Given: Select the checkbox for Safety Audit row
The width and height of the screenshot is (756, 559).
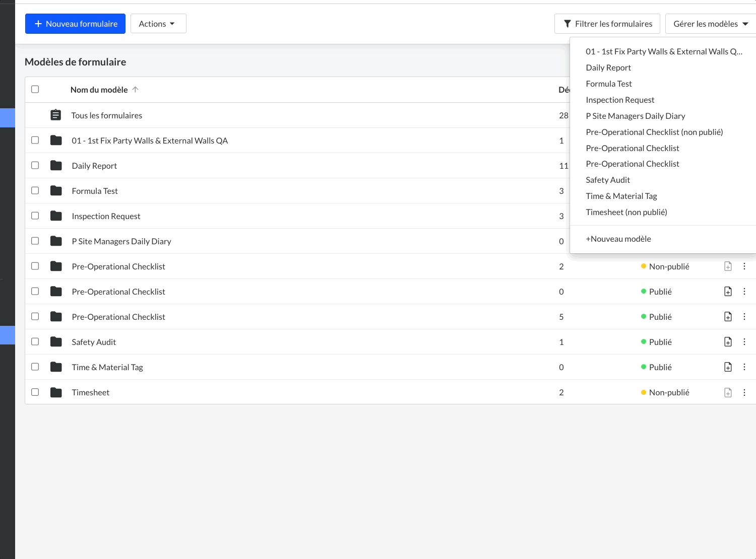Looking at the screenshot, I should click(x=35, y=342).
